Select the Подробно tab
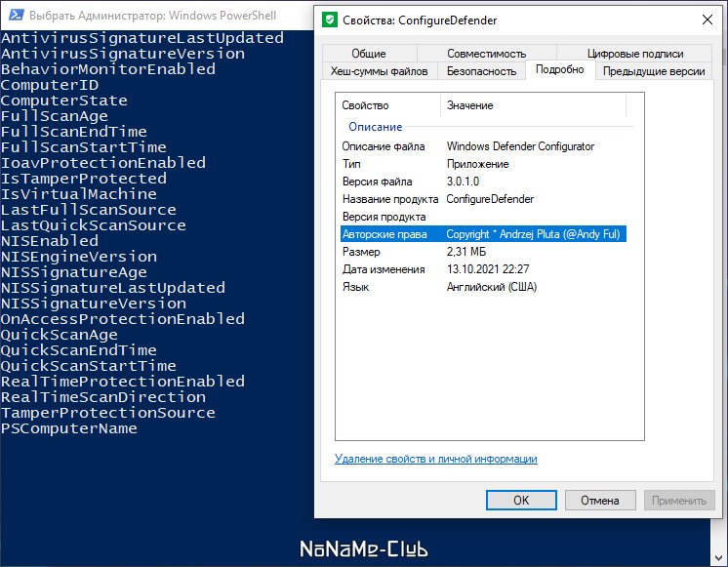Image resolution: width=728 pixels, height=567 pixels. click(x=560, y=69)
